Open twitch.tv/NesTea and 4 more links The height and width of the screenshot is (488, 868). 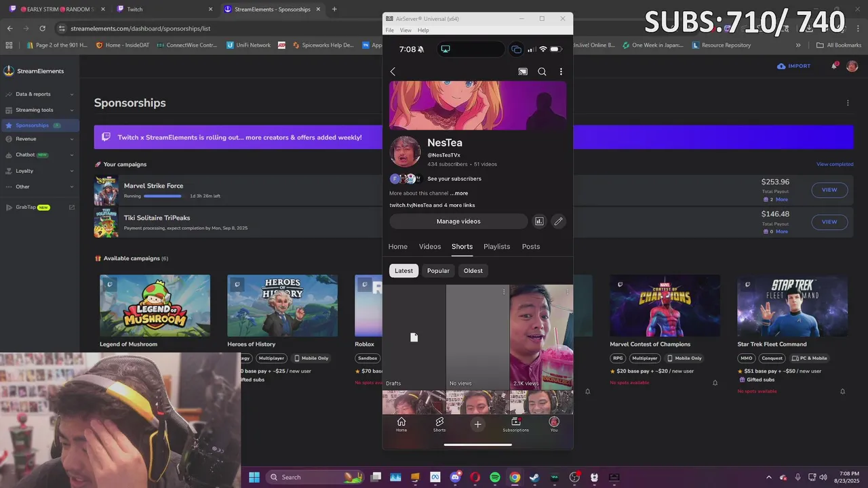click(432, 205)
